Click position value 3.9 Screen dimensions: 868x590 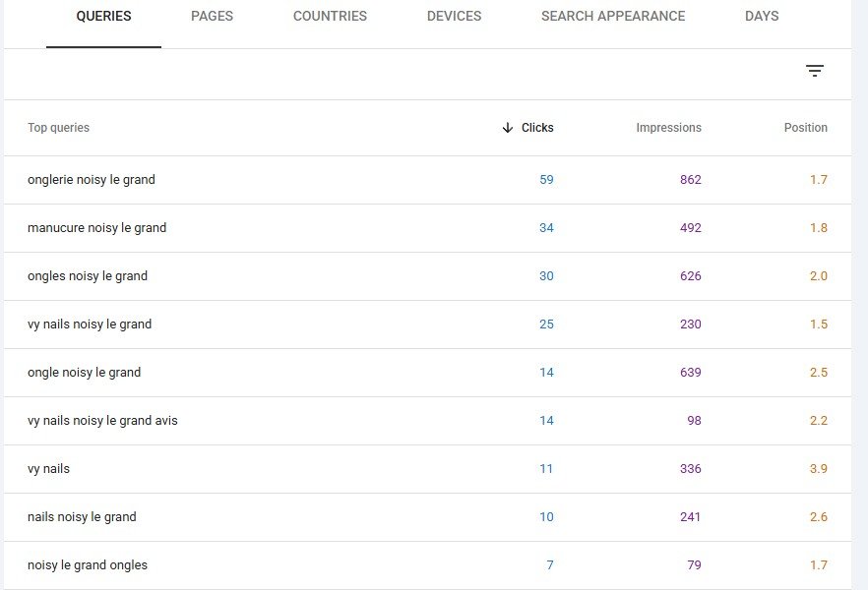pyautogui.click(x=818, y=469)
